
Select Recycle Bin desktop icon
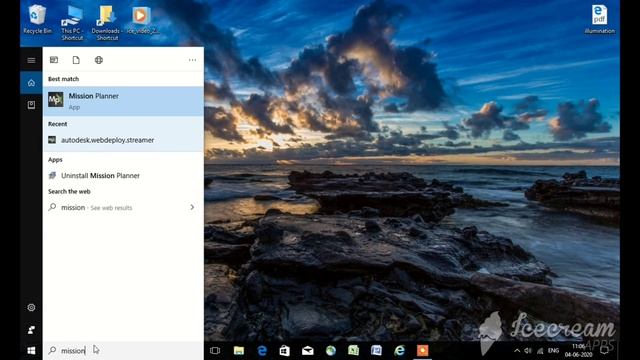pos(37,20)
